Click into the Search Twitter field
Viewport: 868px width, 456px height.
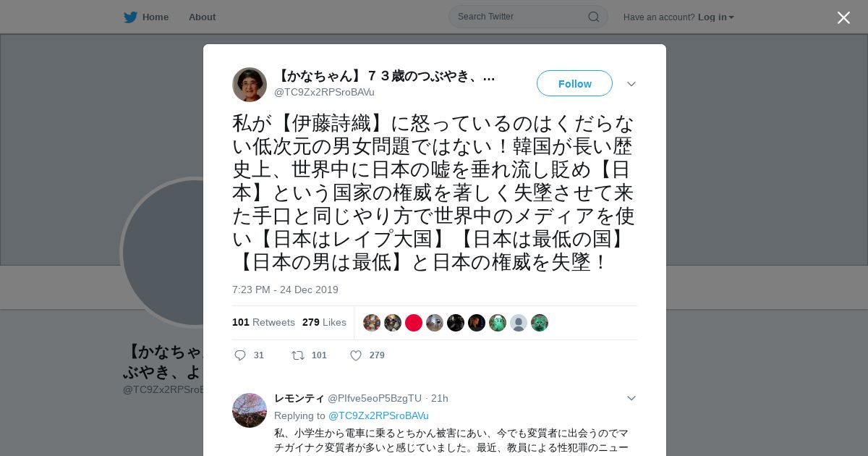(521, 17)
